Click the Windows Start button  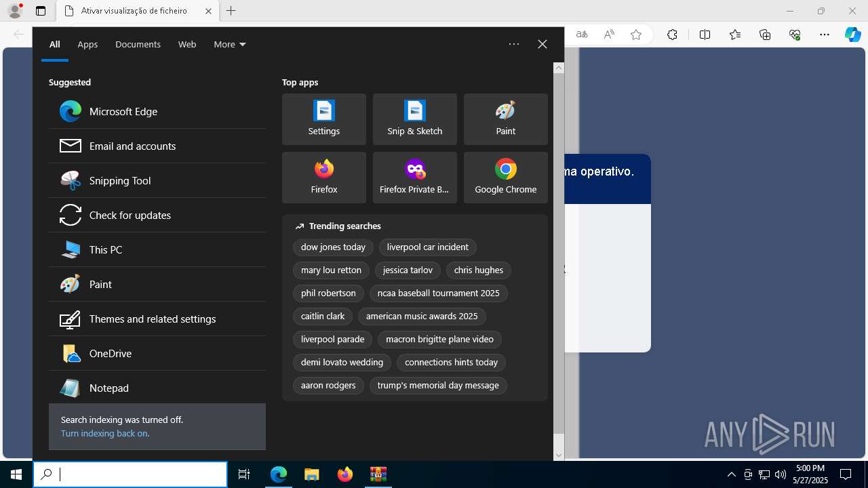point(16,474)
